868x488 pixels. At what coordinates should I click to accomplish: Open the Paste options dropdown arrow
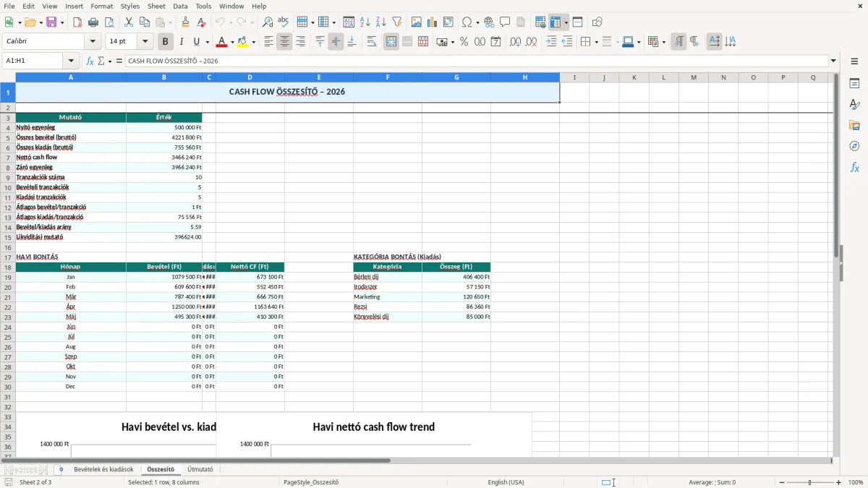(x=171, y=22)
